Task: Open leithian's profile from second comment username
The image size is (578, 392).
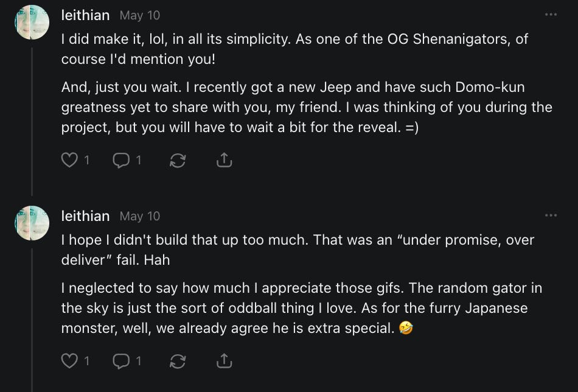Action: 85,216
